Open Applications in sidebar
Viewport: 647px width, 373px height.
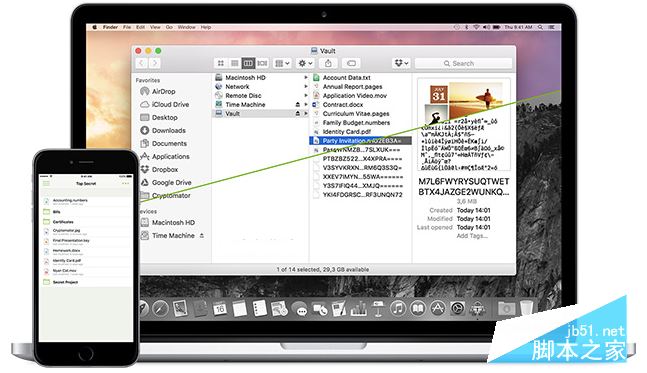pyautogui.click(x=165, y=156)
